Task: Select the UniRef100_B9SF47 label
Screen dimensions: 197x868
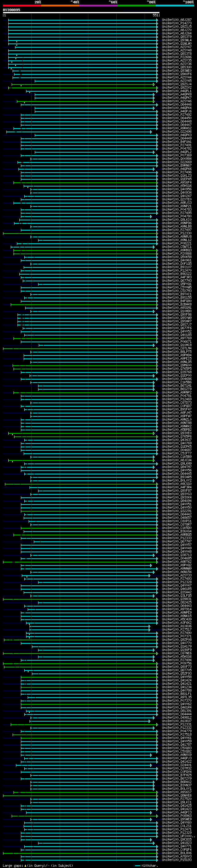Action: (x=177, y=410)
